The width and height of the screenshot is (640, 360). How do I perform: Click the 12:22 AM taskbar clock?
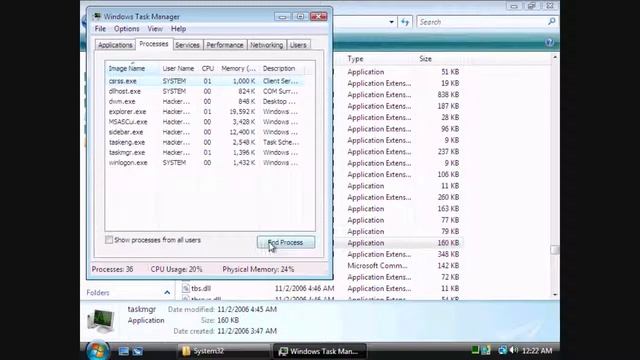pyautogui.click(x=537, y=351)
